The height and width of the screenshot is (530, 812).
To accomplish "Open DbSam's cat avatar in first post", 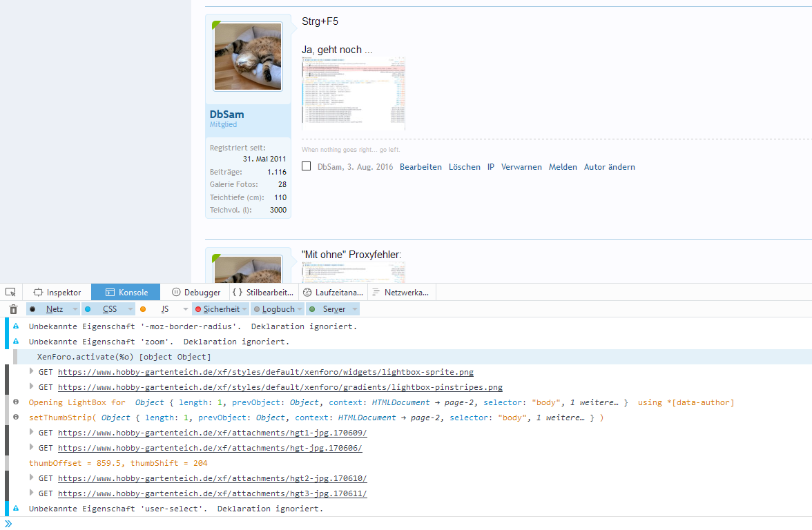I will click(x=248, y=57).
